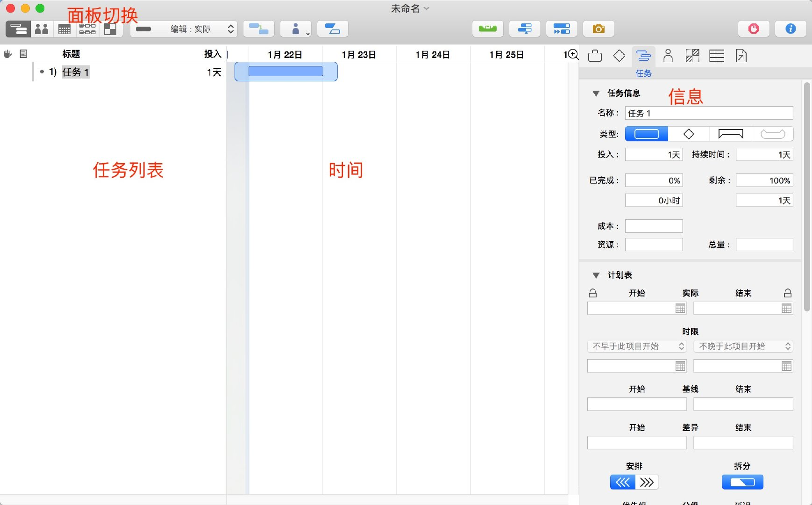Viewport: 812px width, 505px height.
Task: Click the 名称 field containing 任务 1
Action: pos(709,113)
